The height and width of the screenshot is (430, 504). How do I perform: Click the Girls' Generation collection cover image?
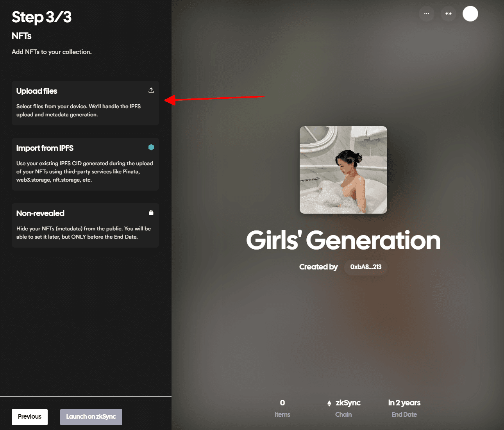[x=343, y=170]
